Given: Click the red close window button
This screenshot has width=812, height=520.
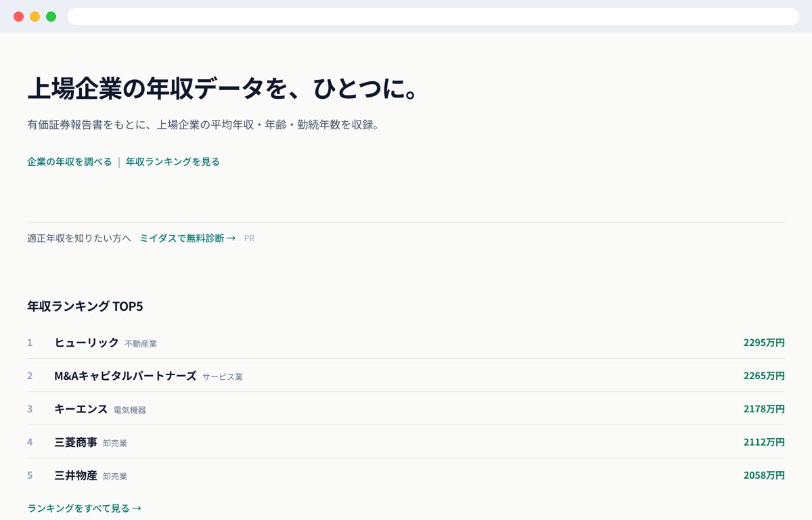Looking at the screenshot, I should click(18, 16).
